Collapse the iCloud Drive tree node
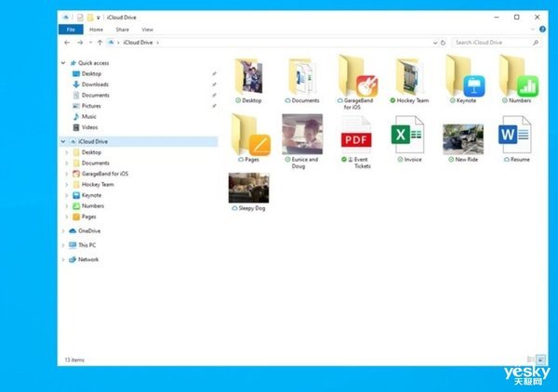This screenshot has width=558, height=392. click(63, 141)
